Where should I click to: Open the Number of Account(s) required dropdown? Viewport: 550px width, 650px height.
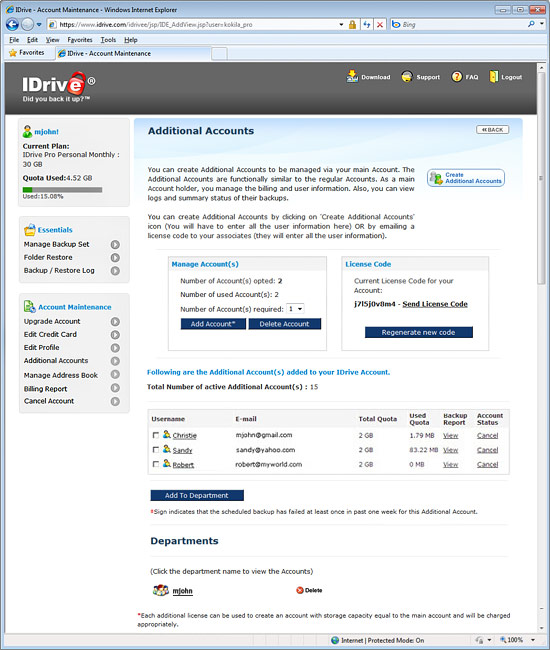point(296,309)
